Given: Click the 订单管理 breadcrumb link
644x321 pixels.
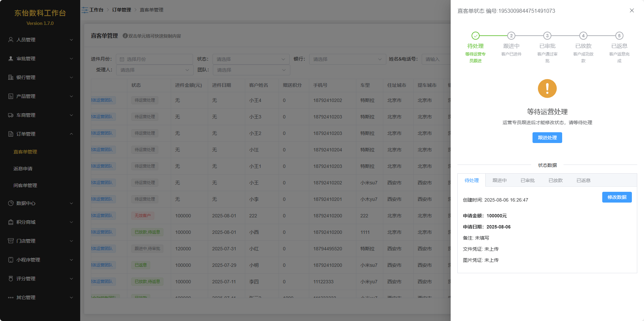Looking at the screenshot, I should 121,10.
